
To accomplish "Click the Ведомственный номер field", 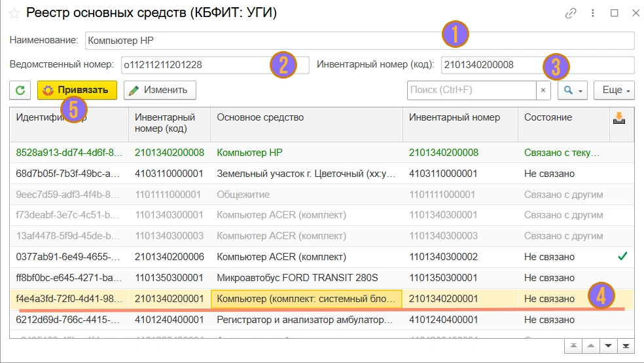I will [x=215, y=65].
